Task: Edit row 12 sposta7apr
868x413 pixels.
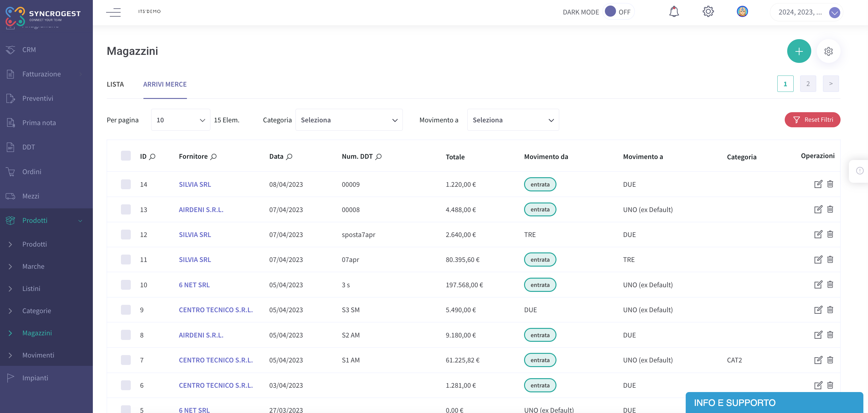Action: [x=818, y=234]
